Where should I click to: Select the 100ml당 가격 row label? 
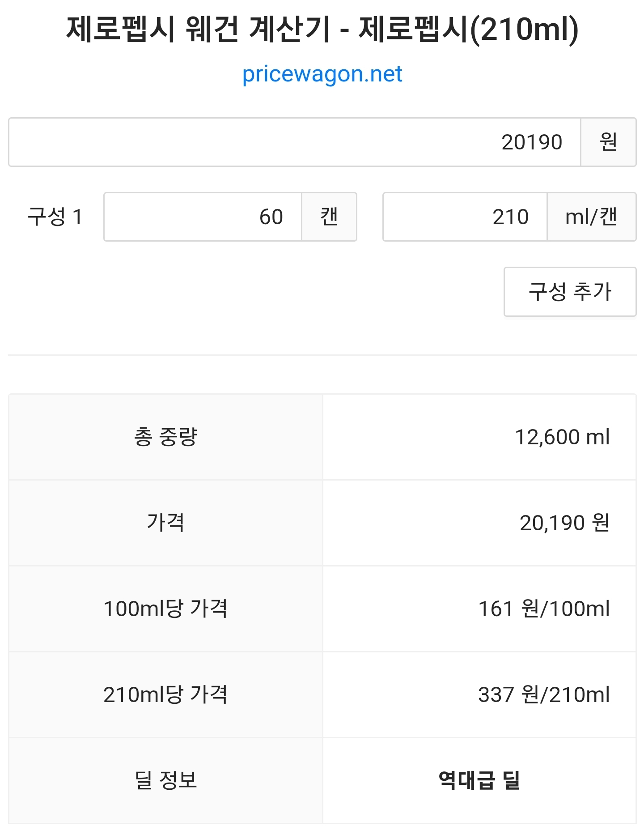pyautogui.click(x=165, y=609)
